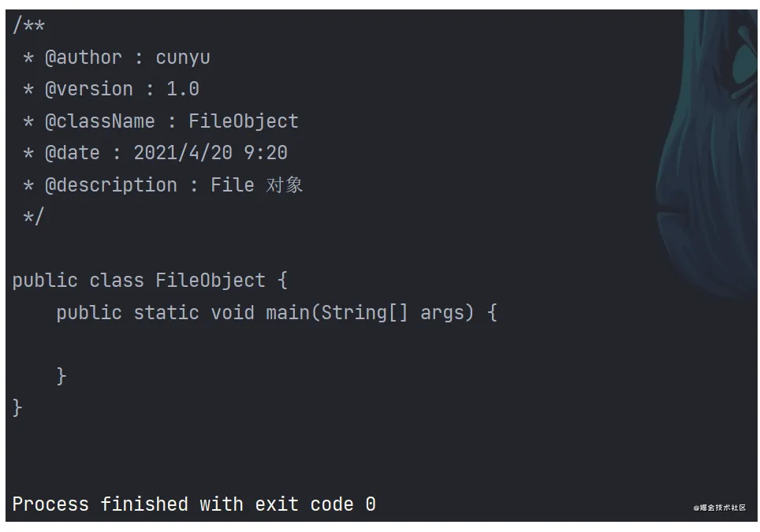The height and width of the screenshot is (532, 760).
Task: Click the 'FileObject' class name in declaration
Action: pyautogui.click(x=210, y=281)
